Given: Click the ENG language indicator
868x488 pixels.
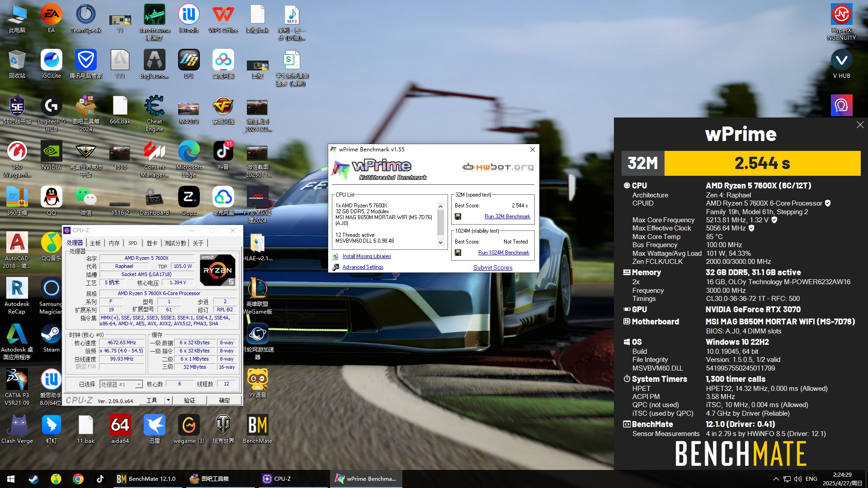Looking at the screenshot, I should coord(811,479).
